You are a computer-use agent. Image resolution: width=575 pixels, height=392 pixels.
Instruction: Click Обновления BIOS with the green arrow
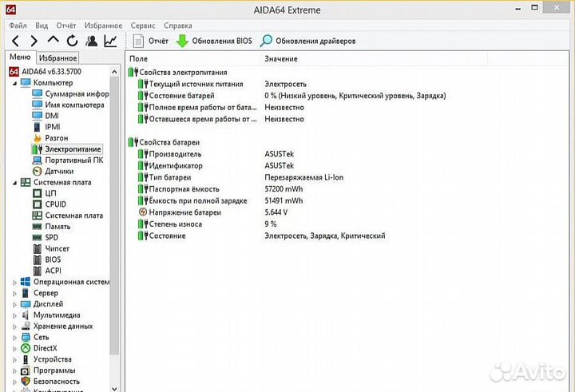click(214, 41)
